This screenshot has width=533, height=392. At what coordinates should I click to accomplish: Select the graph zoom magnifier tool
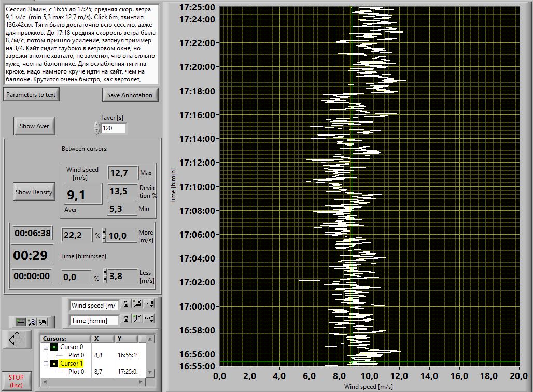click(32, 322)
